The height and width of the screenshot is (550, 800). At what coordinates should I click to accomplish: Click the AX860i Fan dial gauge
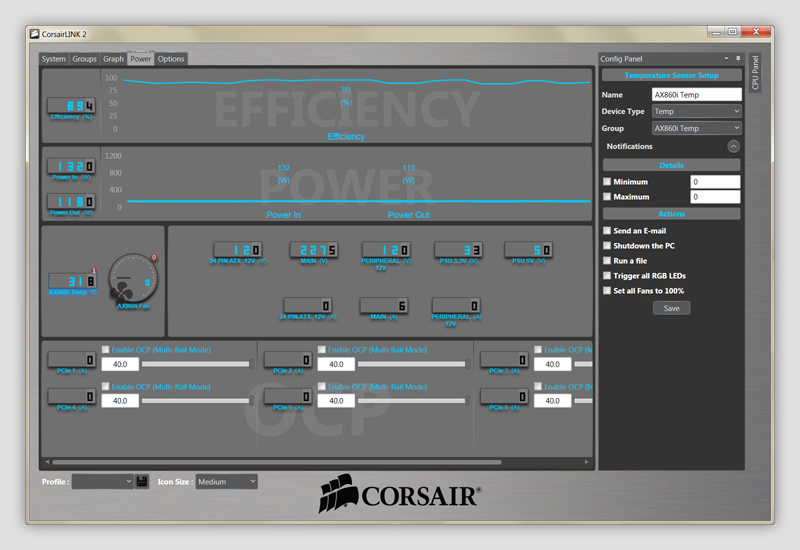[x=133, y=279]
